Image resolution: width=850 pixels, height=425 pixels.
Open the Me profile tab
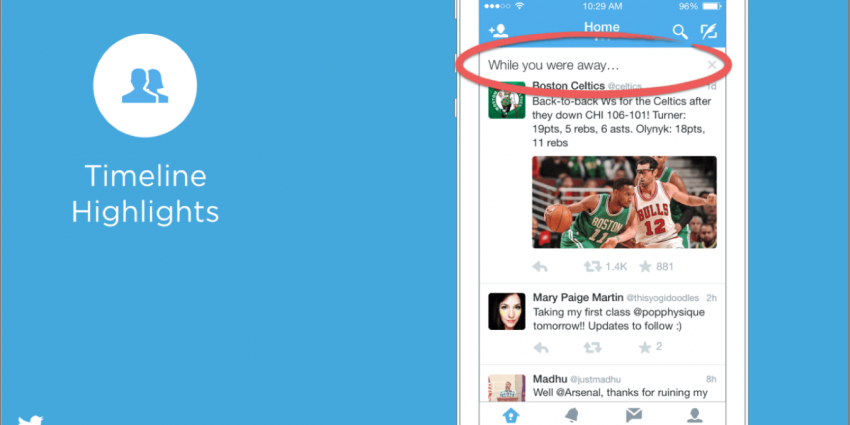click(x=693, y=415)
